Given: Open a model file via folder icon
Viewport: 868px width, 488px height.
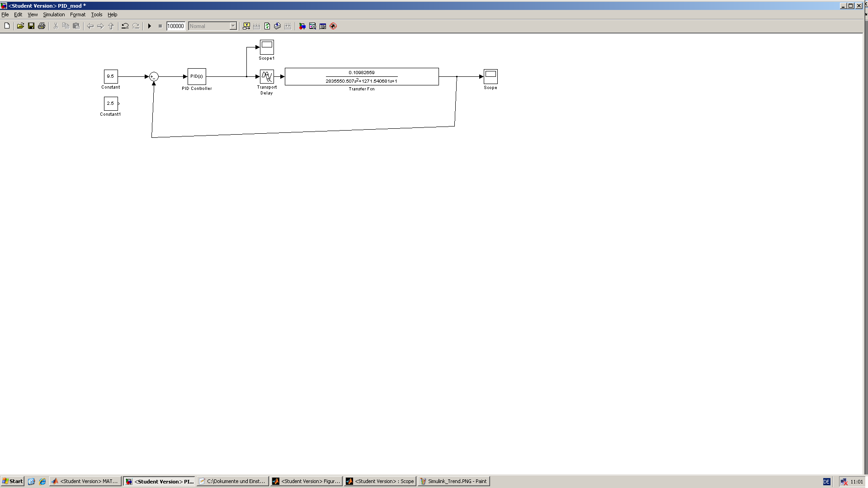Looking at the screenshot, I should (20, 26).
